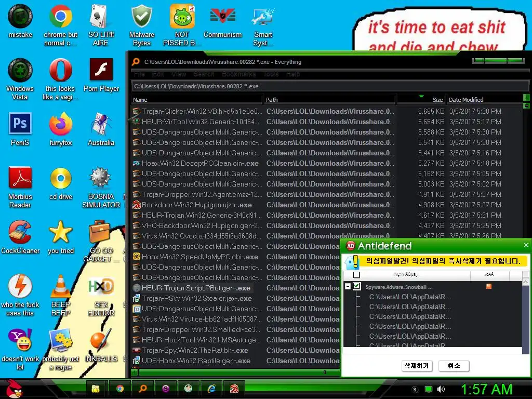Open the Edit menu in Everything

pyautogui.click(x=158, y=74)
